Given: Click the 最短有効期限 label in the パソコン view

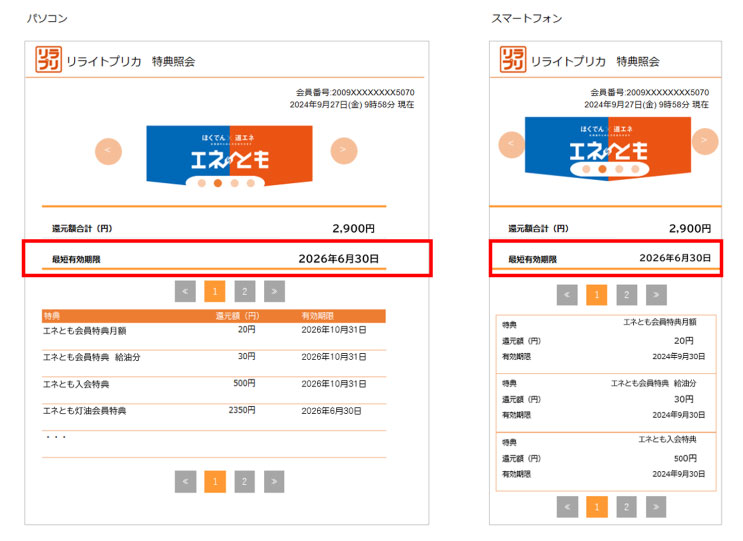Looking at the screenshot, I should tap(76, 259).
